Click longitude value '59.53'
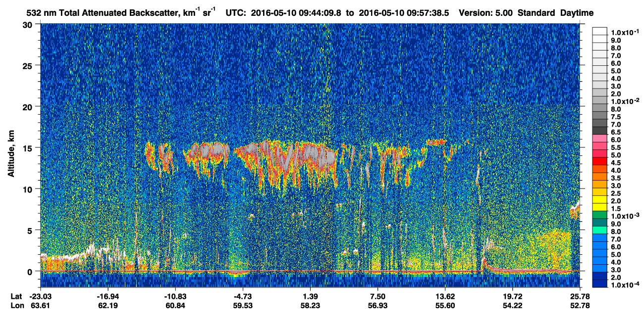 click(x=243, y=306)
